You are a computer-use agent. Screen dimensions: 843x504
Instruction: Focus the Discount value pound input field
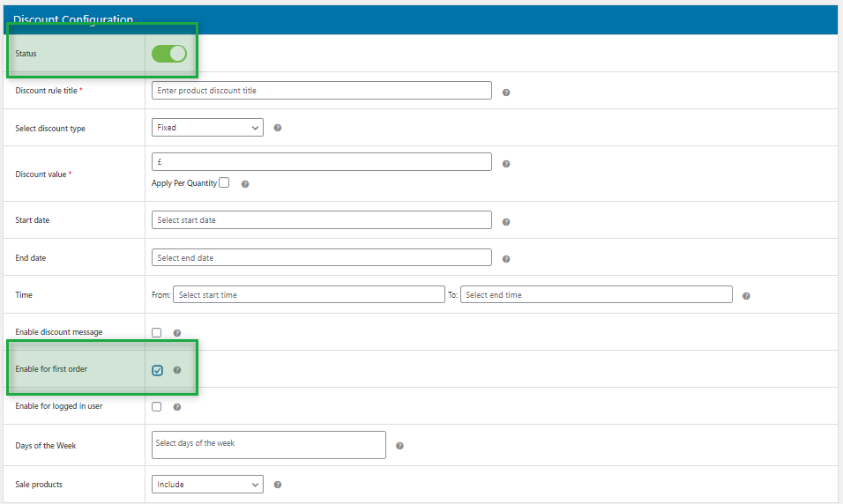coord(322,162)
